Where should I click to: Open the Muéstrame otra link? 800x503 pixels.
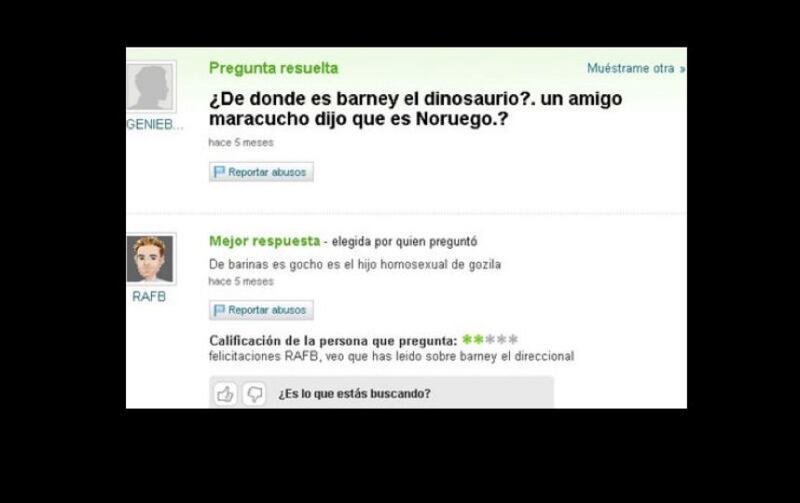tap(636, 68)
